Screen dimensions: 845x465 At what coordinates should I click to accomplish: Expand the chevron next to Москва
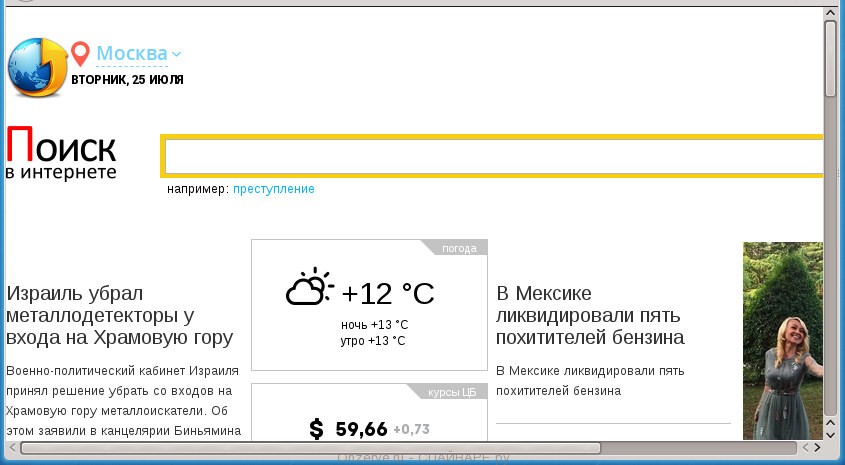(x=177, y=54)
